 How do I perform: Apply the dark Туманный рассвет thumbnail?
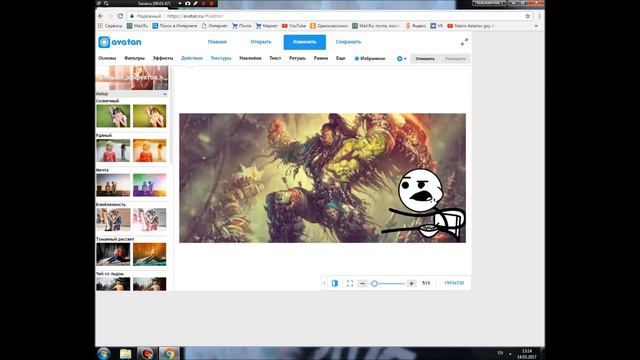click(x=113, y=254)
